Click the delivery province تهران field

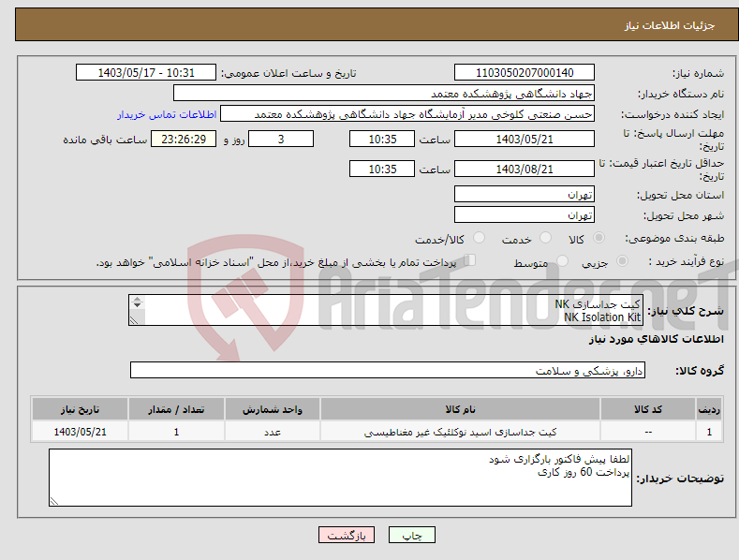point(525,194)
